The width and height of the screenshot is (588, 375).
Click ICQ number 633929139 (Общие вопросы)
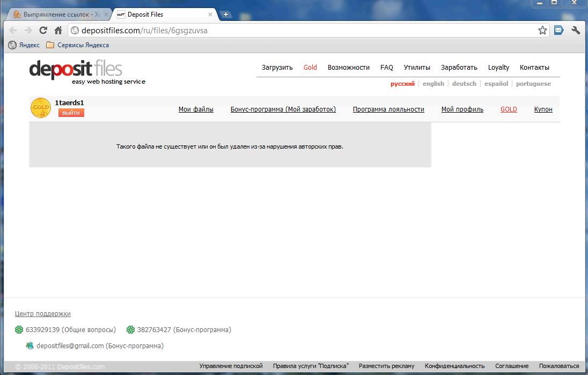(70, 330)
